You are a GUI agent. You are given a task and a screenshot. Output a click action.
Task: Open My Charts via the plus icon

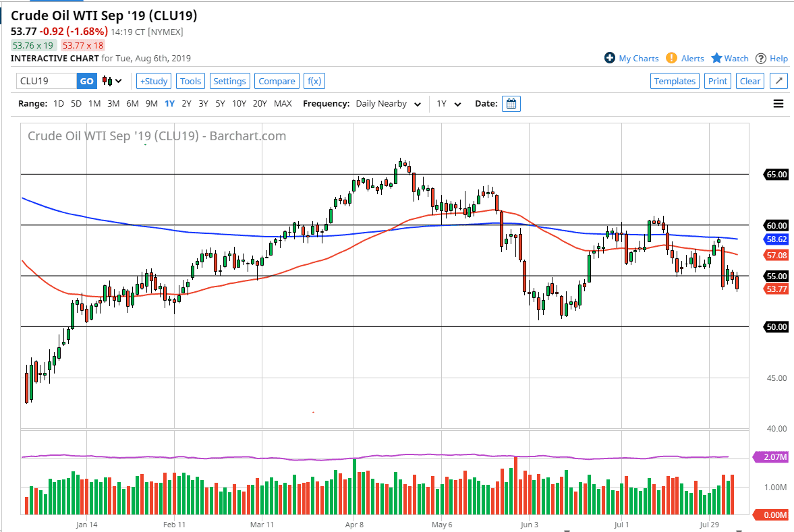(x=609, y=58)
